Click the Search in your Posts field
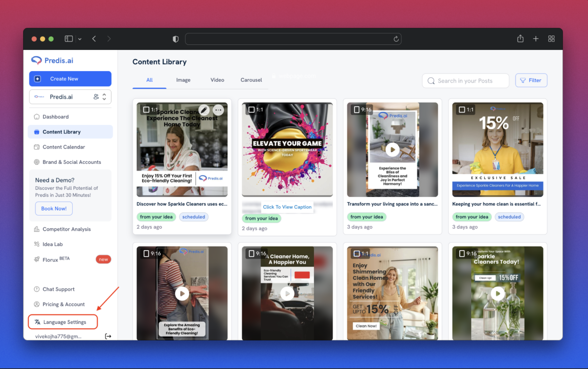This screenshot has width=588, height=369. [466, 81]
